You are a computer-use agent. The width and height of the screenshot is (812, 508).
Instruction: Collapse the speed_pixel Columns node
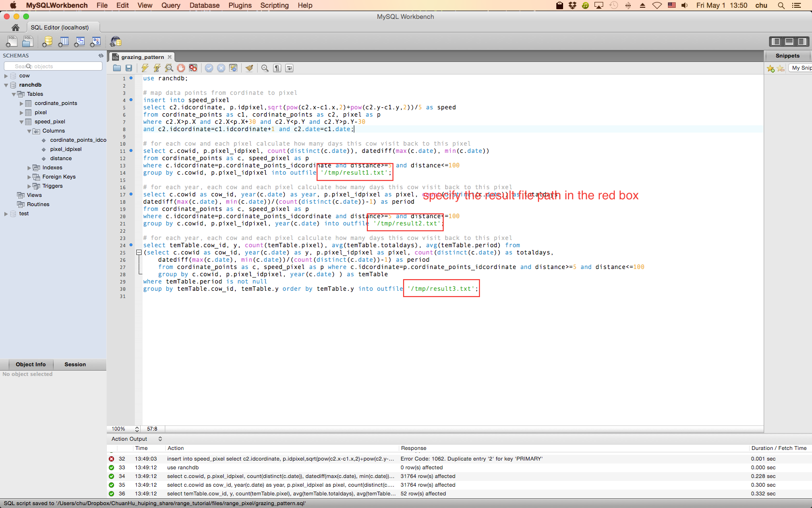tap(29, 131)
